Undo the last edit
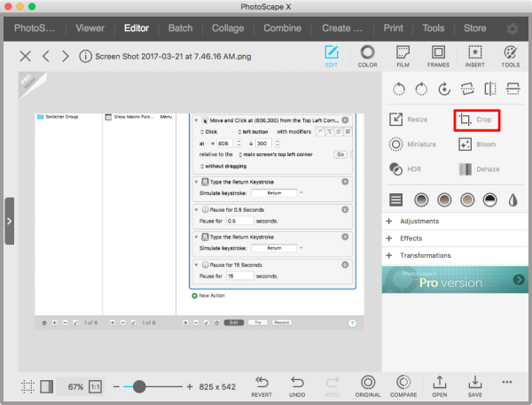The image size is (532, 405). point(297,386)
